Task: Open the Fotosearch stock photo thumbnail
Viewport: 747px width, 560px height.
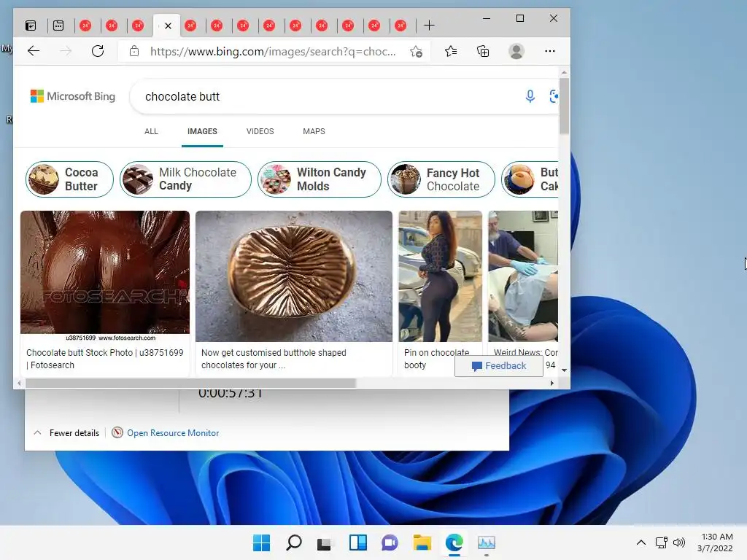Action: pos(105,276)
